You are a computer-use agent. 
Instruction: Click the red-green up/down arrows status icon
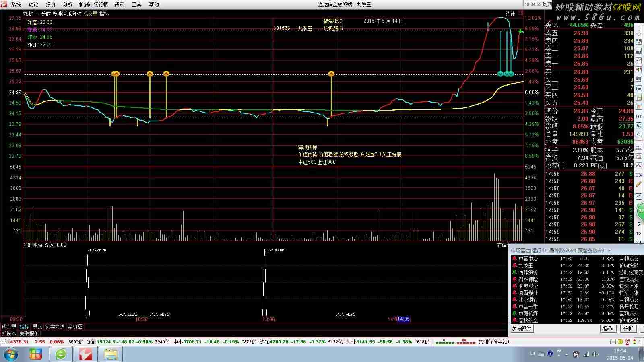634,342
